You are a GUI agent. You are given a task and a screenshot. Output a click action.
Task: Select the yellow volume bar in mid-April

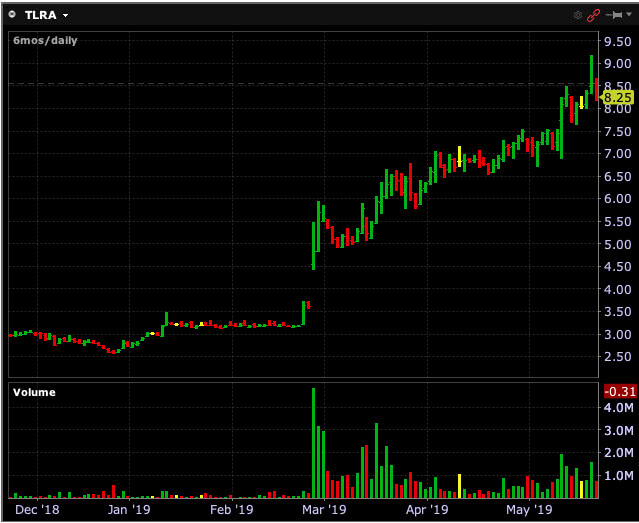pyautogui.click(x=460, y=486)
